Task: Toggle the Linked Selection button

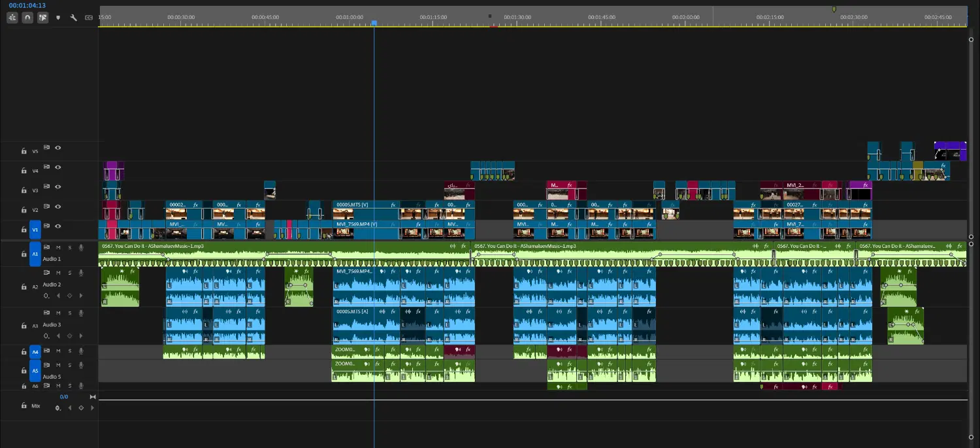Action: pyautogui.click(x=42, y=18)
